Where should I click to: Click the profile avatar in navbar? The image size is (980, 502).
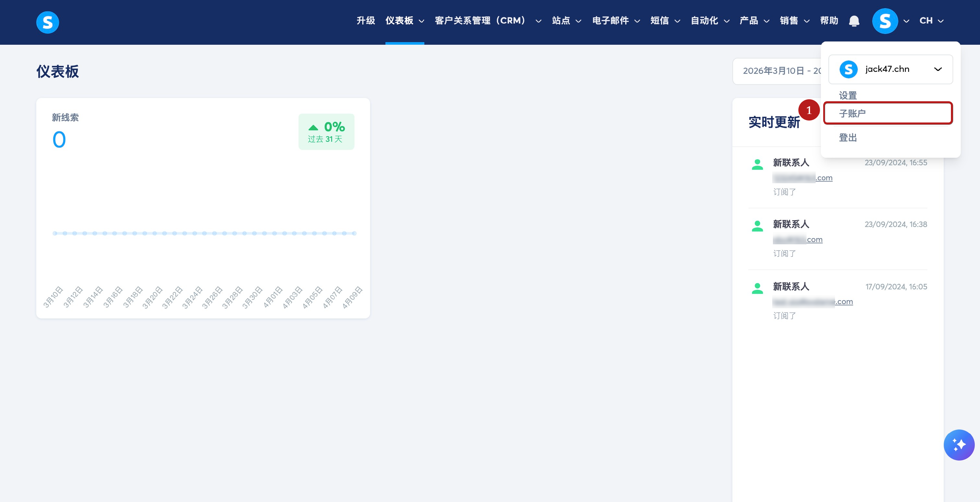[x=885, y=21]
